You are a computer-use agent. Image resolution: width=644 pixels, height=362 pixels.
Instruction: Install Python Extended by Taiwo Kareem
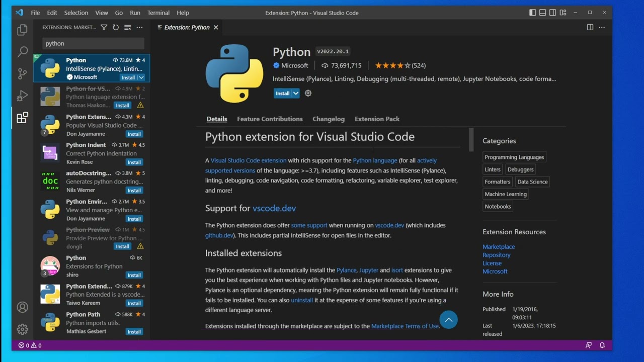(134, 303)
